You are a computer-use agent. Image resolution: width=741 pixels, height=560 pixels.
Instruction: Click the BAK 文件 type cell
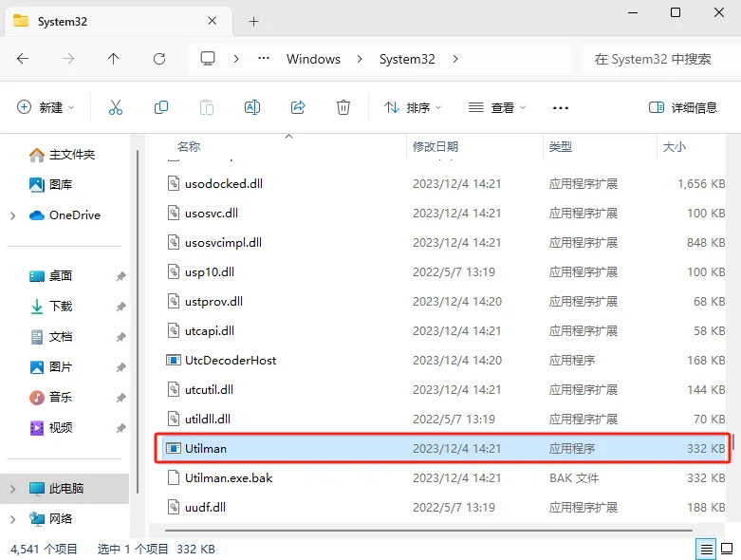coord(574,477)
